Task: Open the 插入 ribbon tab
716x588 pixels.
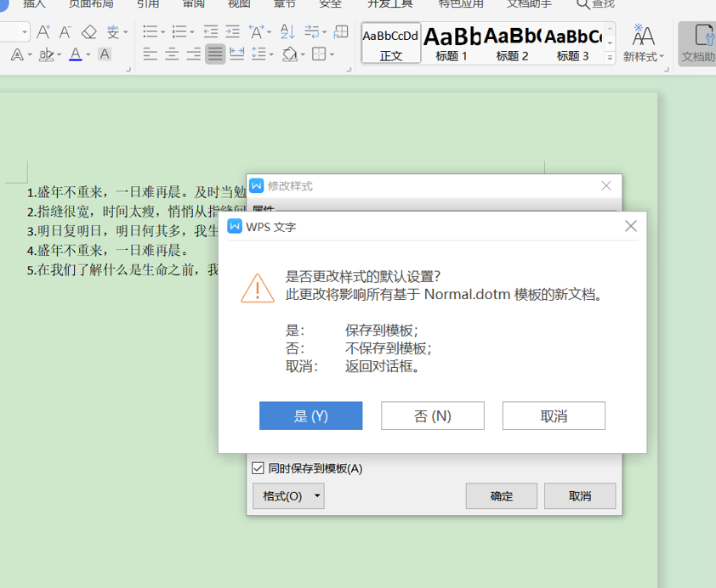Action: (x=34, y=4)
